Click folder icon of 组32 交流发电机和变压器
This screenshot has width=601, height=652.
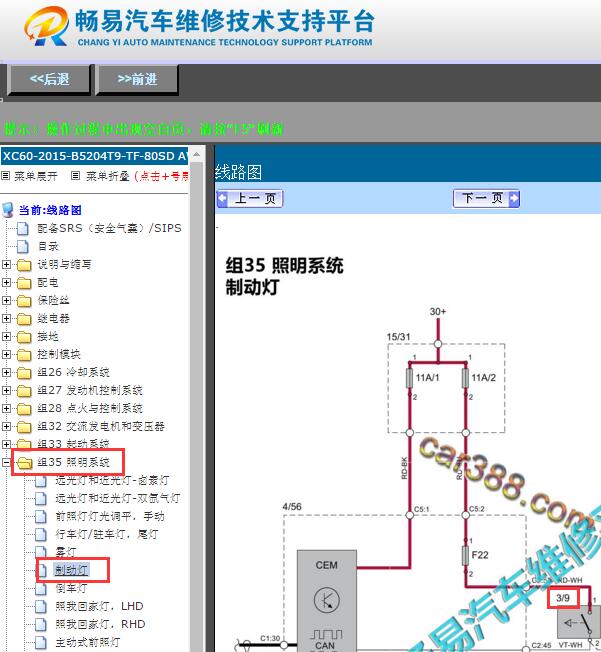pyautogui.click(x=24, y=427)
